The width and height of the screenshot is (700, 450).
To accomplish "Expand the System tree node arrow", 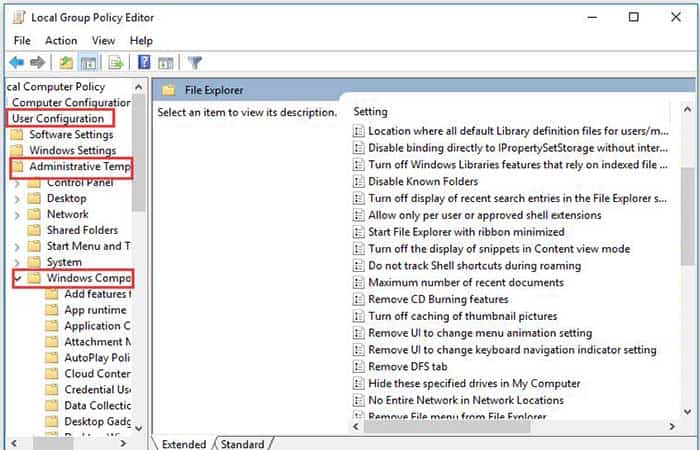I will pyautogui.click(x=17, y=262).
